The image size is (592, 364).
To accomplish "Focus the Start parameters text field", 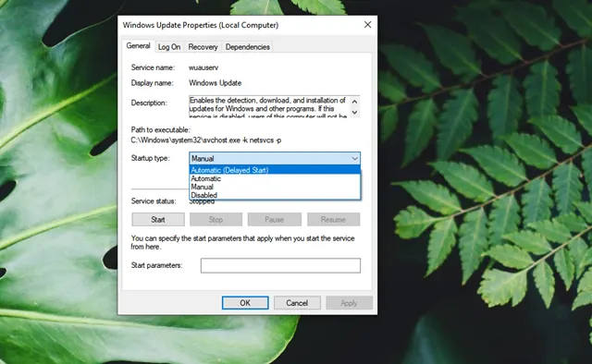I will [x=280, y=265].
